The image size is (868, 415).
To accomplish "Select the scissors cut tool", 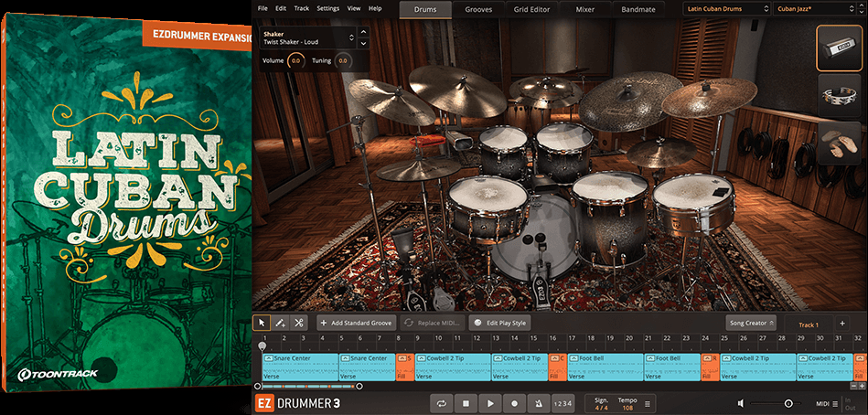I will (299, 323).
